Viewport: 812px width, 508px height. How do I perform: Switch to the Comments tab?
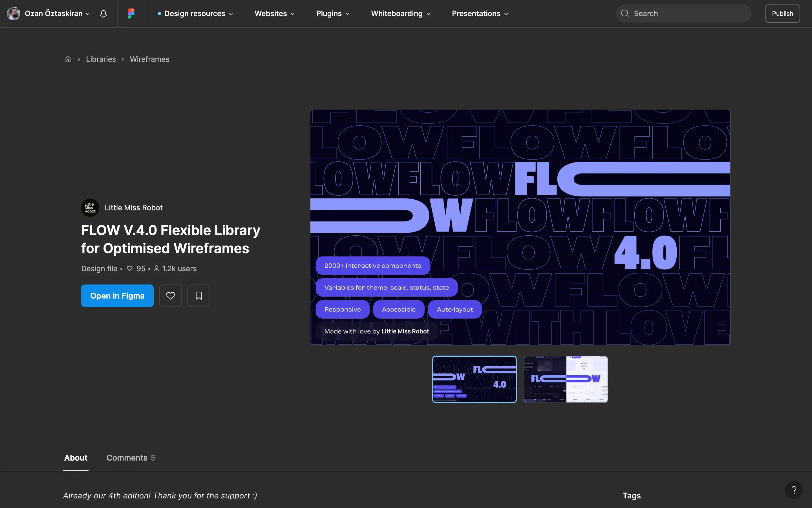[x=131, y=457]
